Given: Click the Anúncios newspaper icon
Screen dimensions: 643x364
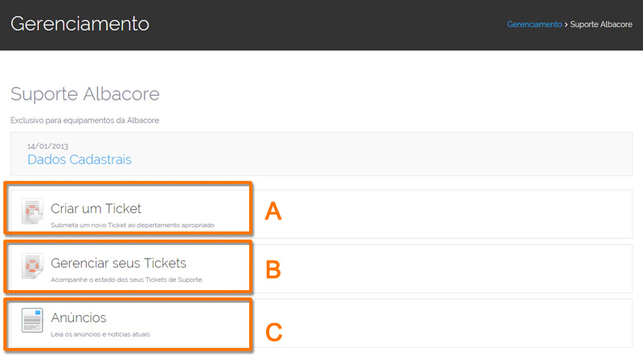Looking at the screenshot, I should coord(32,321).
